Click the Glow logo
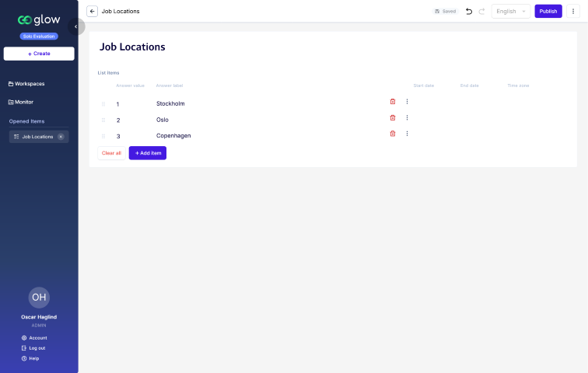The width and height of the screenshot is (588, 373). pyautogui.click(x=39, y=20)
